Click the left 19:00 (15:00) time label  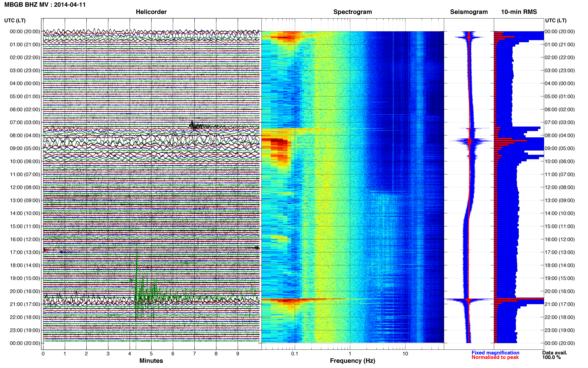25,278
